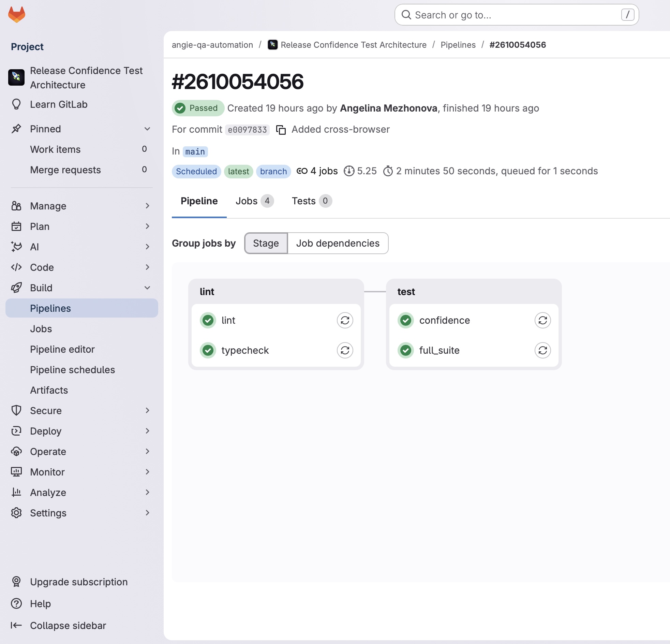Open the typecheck job name
Screen dimensions: 670x644
(245, 350)
